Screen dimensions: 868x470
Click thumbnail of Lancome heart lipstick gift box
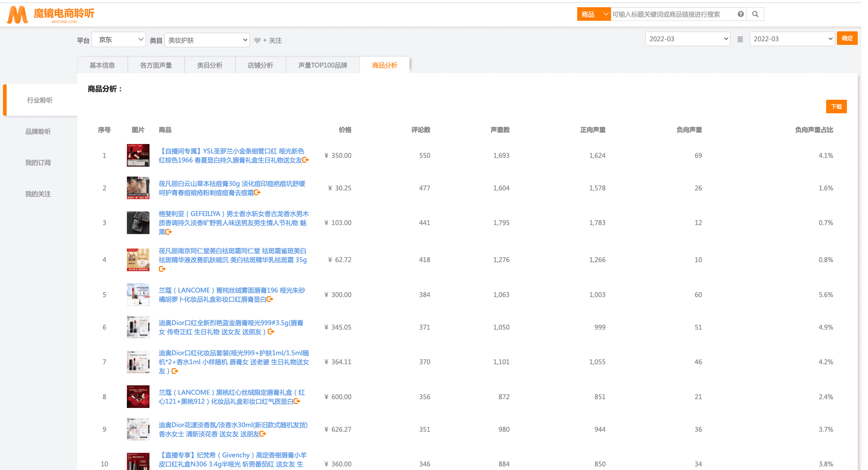138,396
